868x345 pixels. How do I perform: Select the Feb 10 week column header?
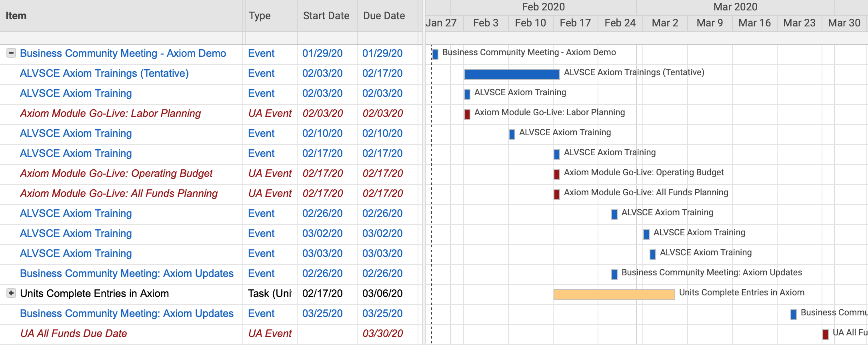[530, 23]
